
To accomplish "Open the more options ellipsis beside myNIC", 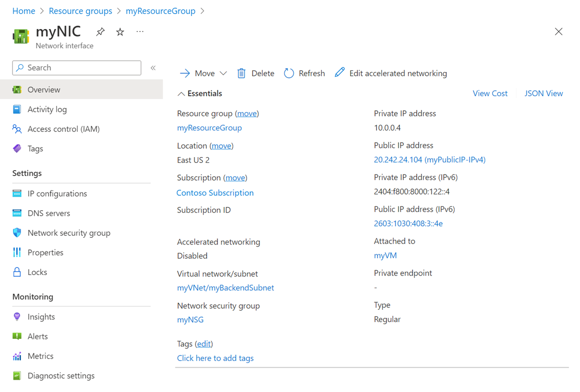I will 140,32.
